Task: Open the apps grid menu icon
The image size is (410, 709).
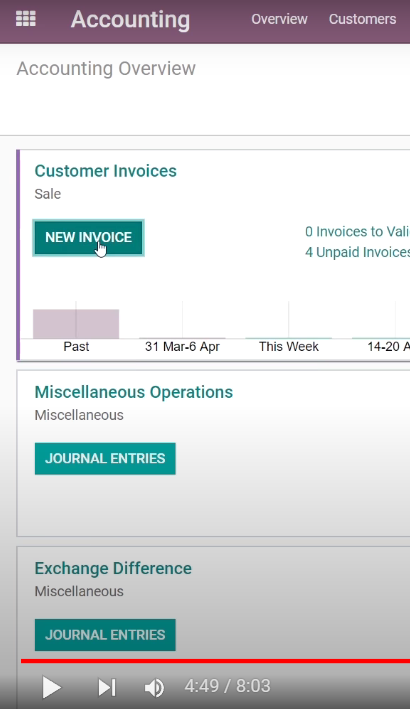Action: click(x=26, y=19)
